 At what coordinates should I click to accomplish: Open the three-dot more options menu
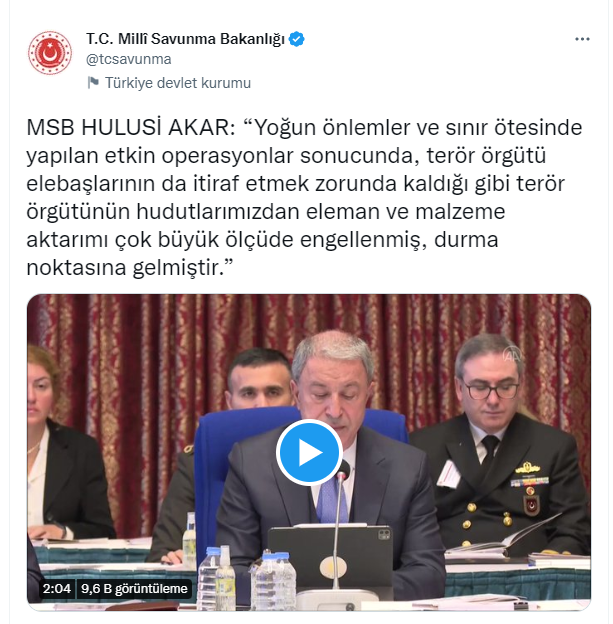582,39
